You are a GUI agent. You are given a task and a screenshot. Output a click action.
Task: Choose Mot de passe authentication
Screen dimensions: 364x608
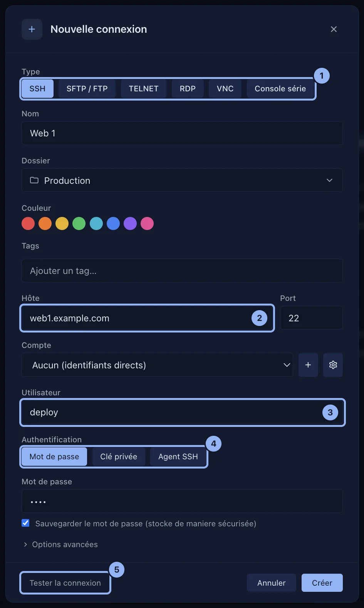[x=54, y=457]
